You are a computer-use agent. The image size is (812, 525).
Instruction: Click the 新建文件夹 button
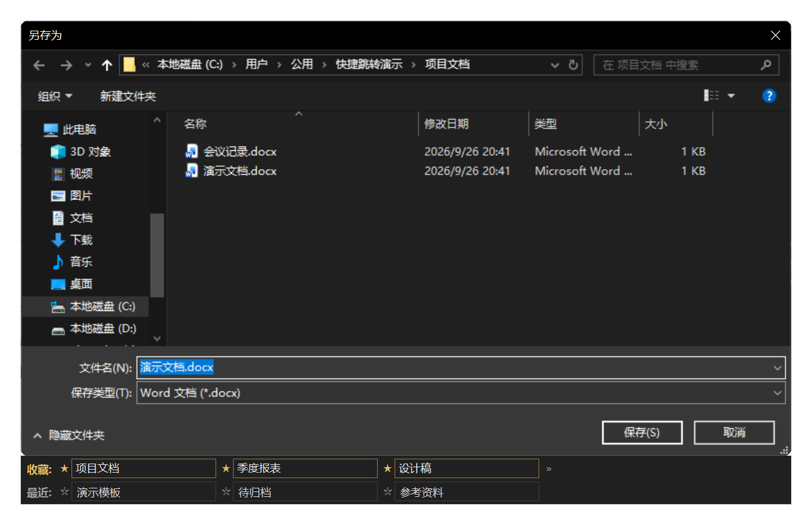click(128, 96)
